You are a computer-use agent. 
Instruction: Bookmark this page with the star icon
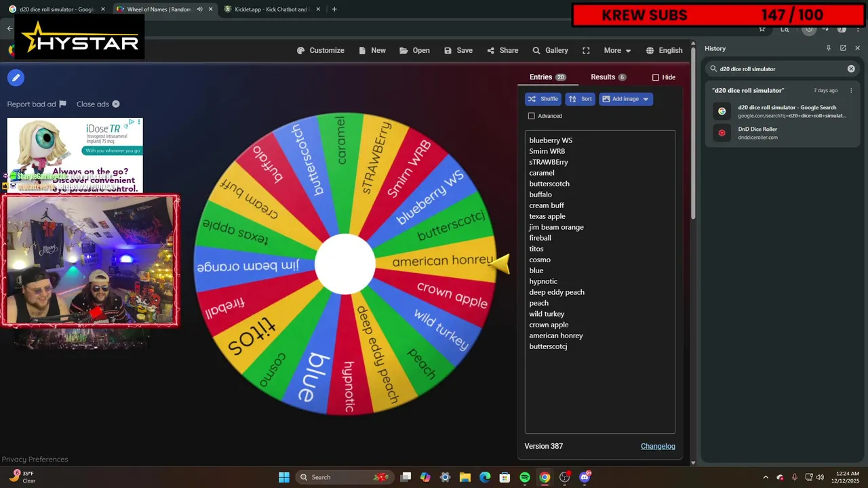[762, 29]
